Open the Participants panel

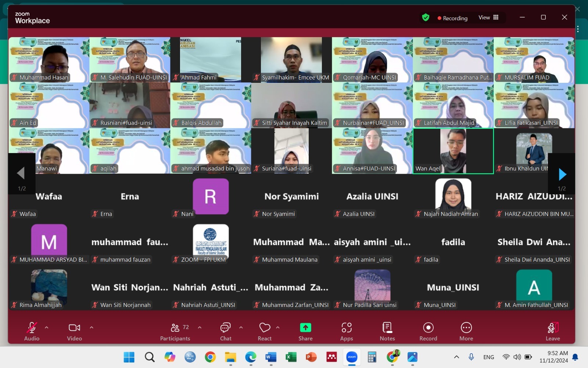click(x=175, y=331)
